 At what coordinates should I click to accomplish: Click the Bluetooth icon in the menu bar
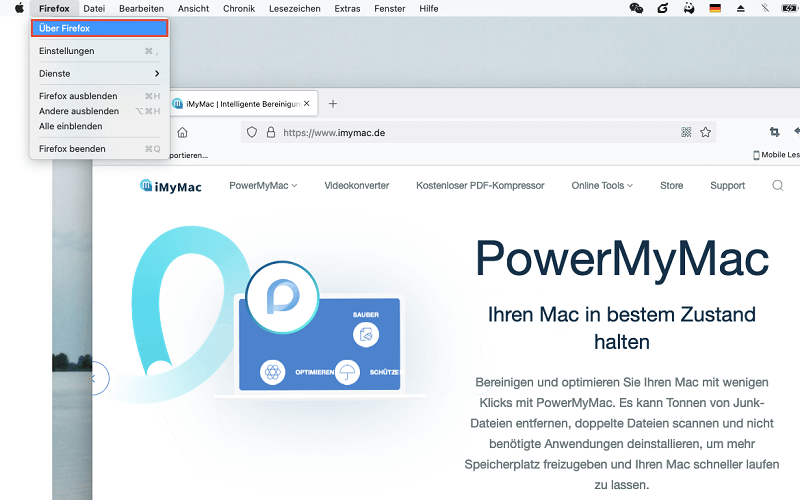pyautogui.click(x=764, y=8)
